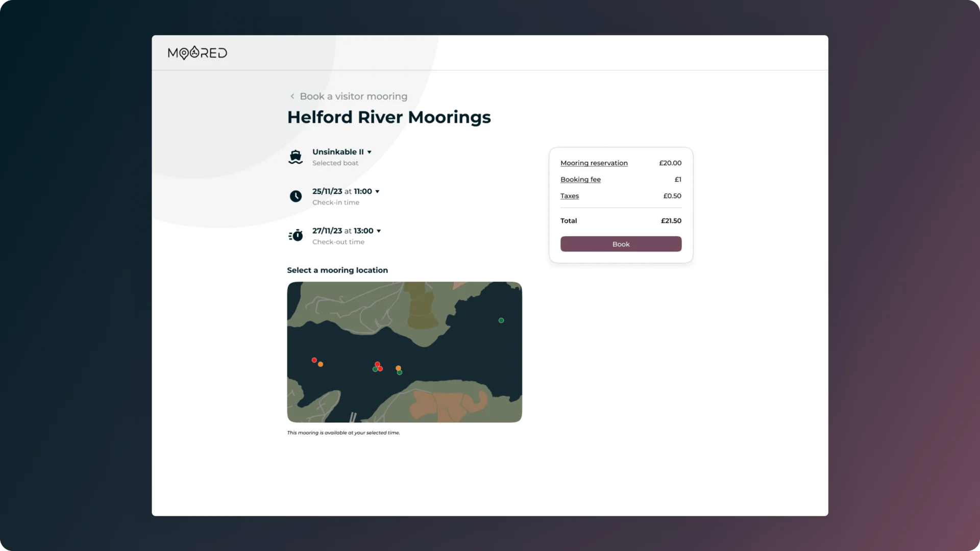The height and width of the screenshot is (551, 980).
Task: Open the Unsinkable II boat dropdown
Action: (x=342, y=152)
